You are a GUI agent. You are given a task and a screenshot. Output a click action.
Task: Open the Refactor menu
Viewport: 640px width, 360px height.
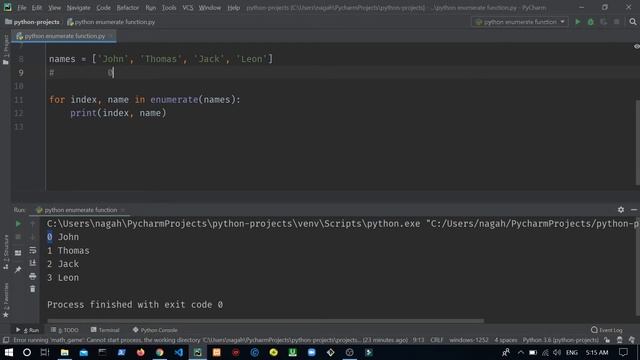pyautogui.click(x=128, y=8)
